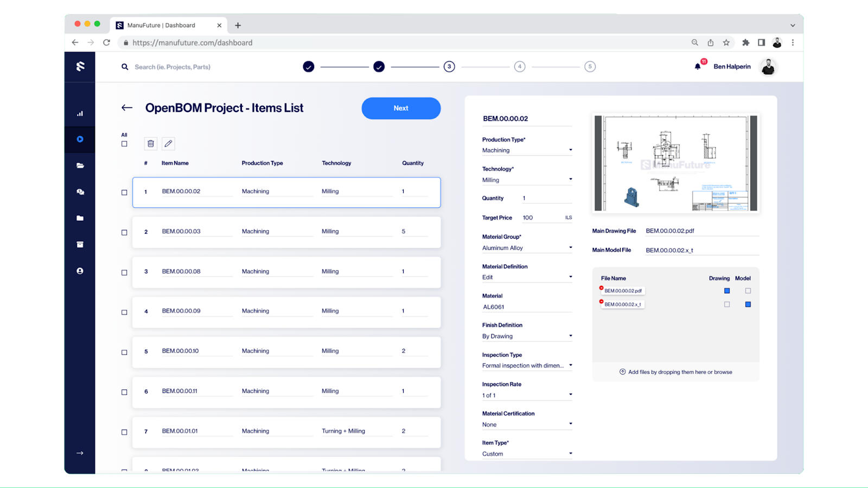Toggle the select All checkbox

124,144
